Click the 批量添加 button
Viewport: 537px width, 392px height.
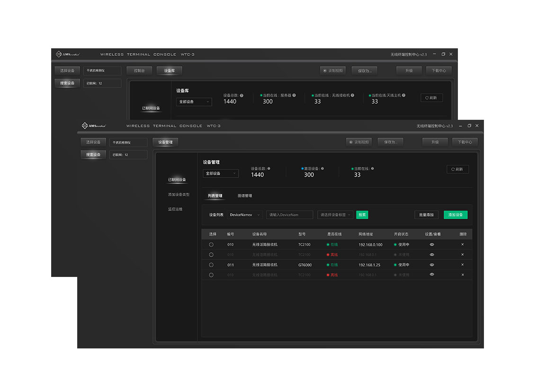pyautogui.click(x=426, y=215)
